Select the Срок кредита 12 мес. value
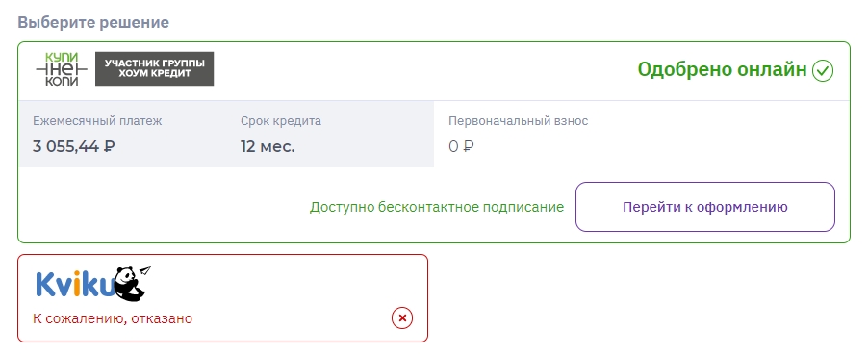868x355 pixels. (268, 147)
